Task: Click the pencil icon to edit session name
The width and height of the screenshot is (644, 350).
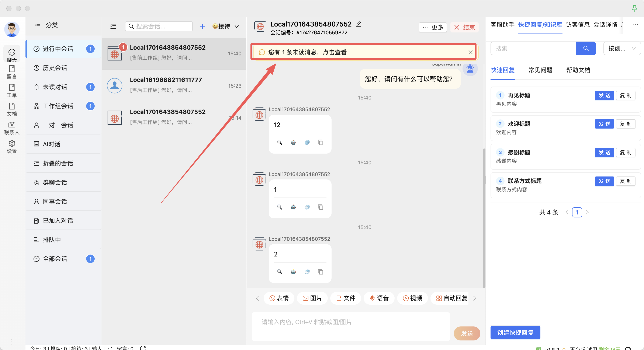Action: pos(359,24)
